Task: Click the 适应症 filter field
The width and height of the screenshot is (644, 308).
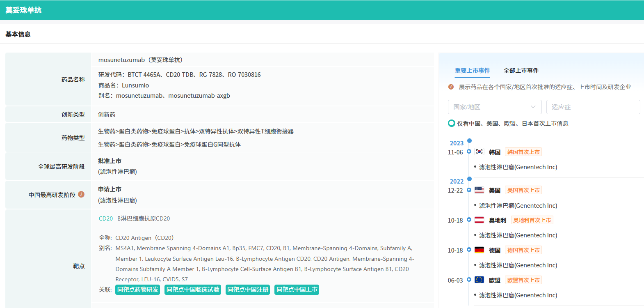Action: coord(593,107)
